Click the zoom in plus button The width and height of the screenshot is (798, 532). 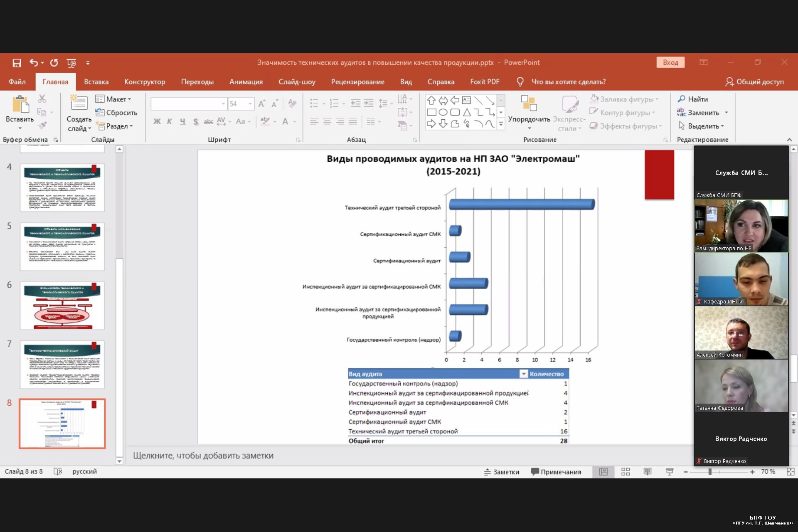752,472
